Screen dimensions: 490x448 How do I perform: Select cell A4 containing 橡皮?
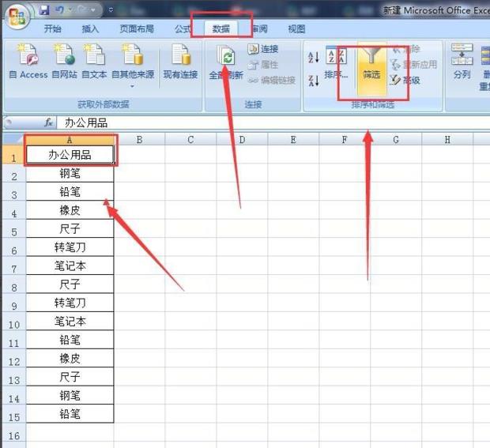point(70,211)
